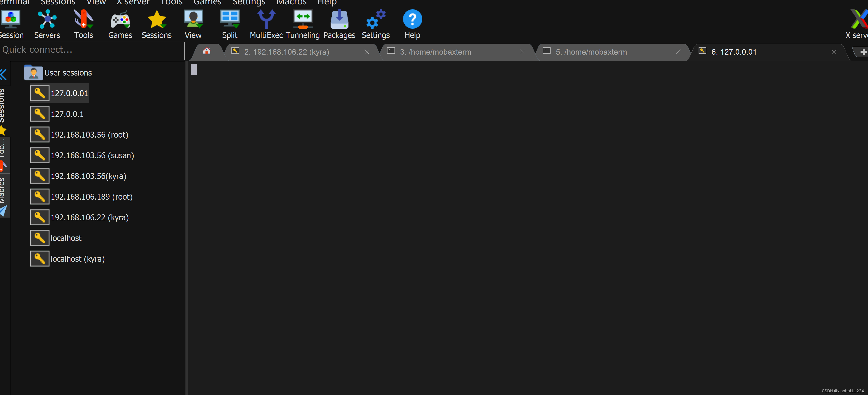
Task: Close tab 2. 192.168.106.22 (kyra)
Action: (x=367, y=52)
